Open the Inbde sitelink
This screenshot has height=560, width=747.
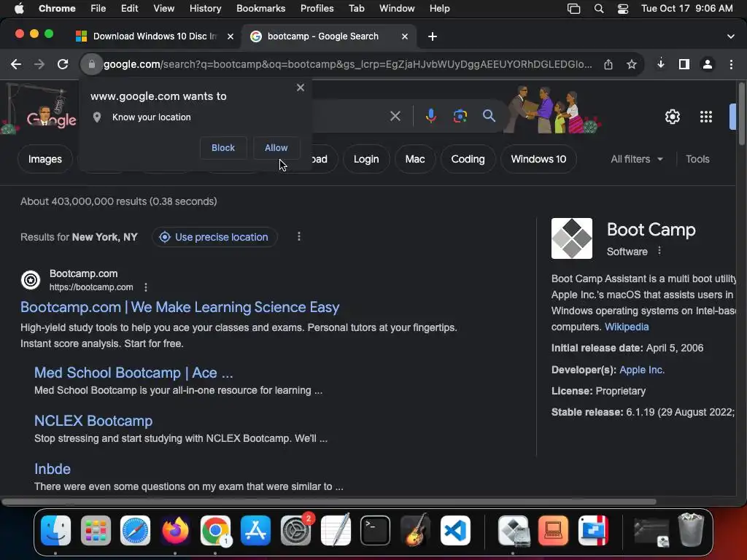[53, 469]
